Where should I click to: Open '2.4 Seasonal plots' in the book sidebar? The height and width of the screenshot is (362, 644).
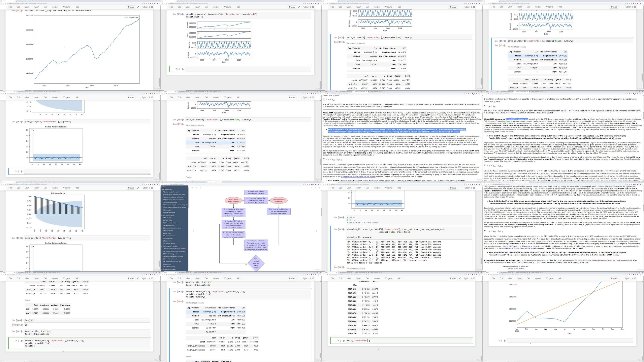pos(169,226)
